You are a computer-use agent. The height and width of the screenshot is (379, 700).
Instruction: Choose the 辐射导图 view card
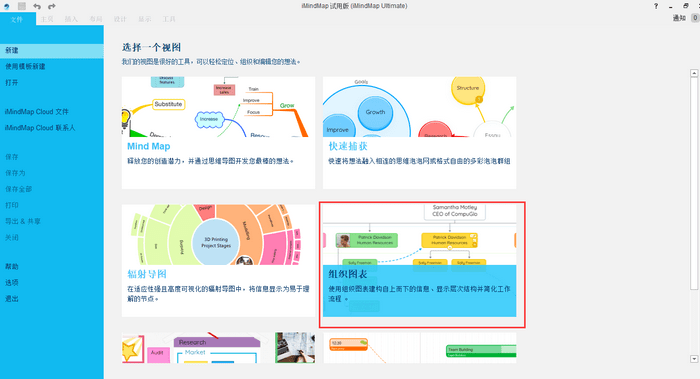point(218,261)
